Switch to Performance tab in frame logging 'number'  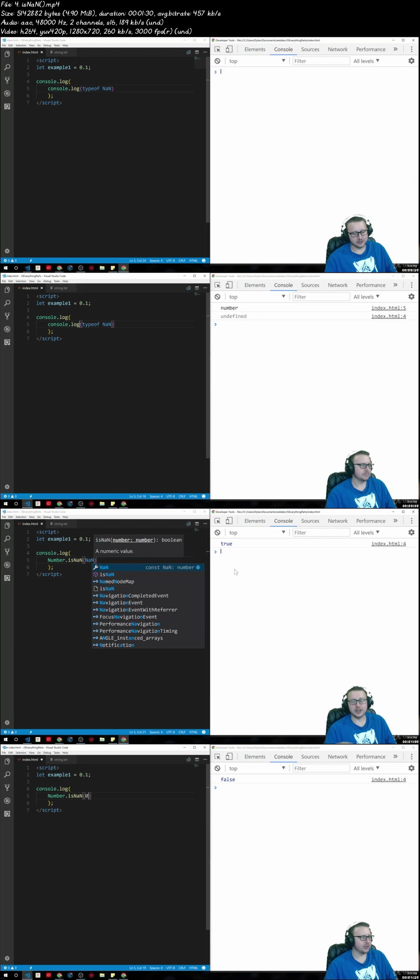371,285
